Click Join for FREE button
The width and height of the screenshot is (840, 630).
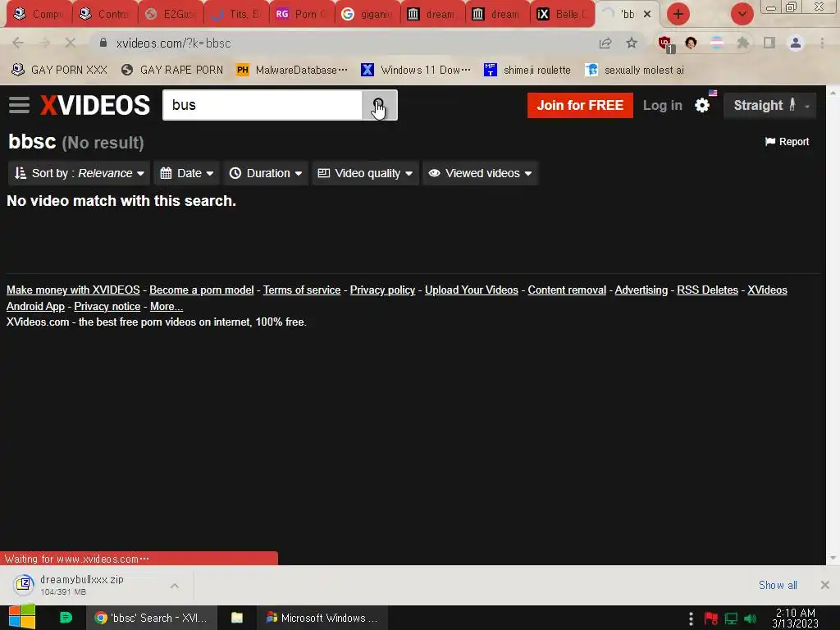580,105
